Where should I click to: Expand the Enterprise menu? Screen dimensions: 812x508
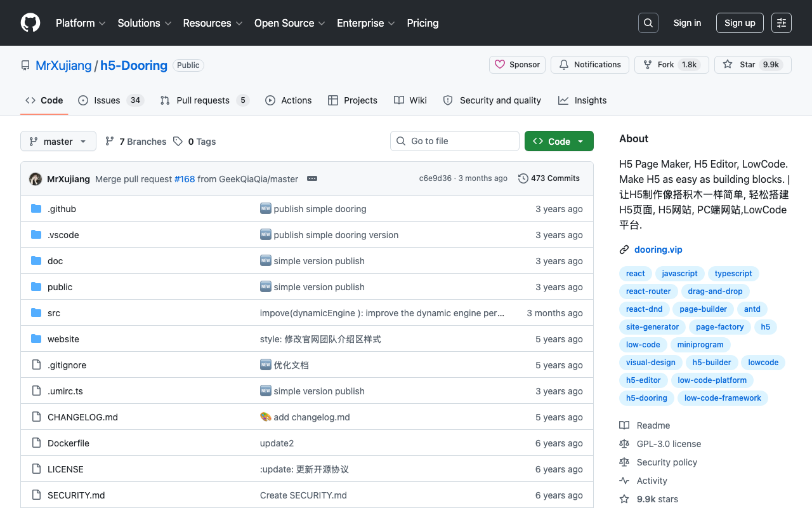[x=366, y=23]
